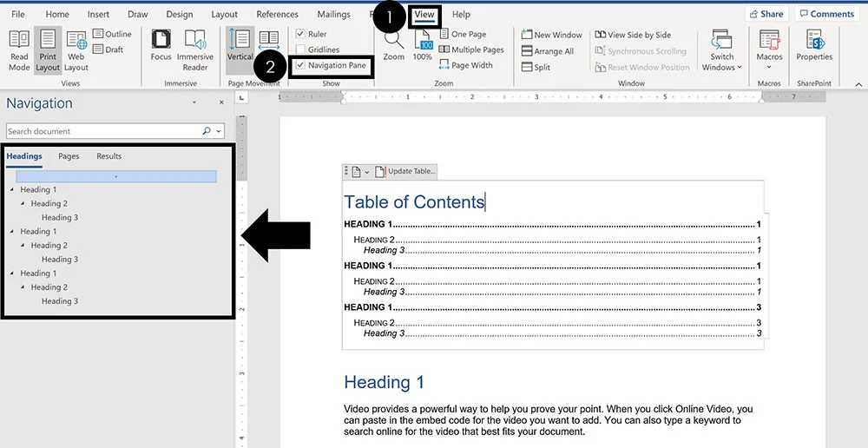Open the Draw tab
The image size is (868, 448).
[x=137, y=15]
